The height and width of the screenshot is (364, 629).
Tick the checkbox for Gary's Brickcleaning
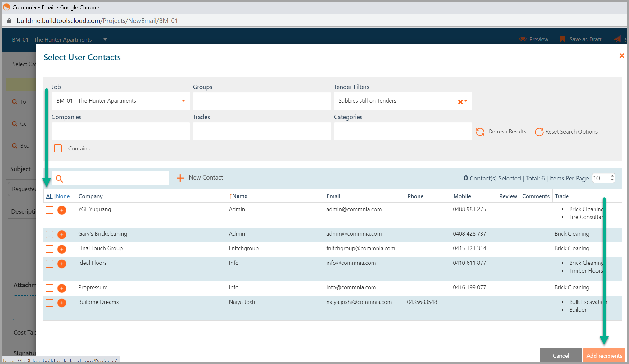point(49,235)
